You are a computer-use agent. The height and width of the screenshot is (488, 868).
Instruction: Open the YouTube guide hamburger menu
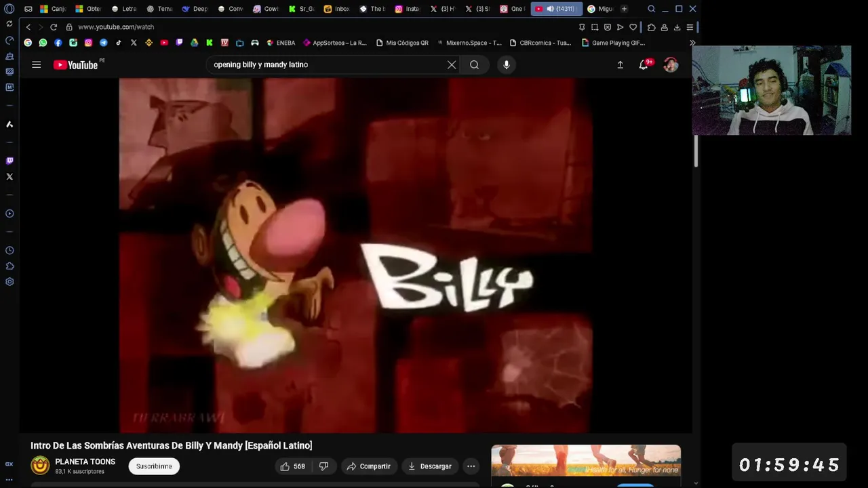click(x=37, y=64)
